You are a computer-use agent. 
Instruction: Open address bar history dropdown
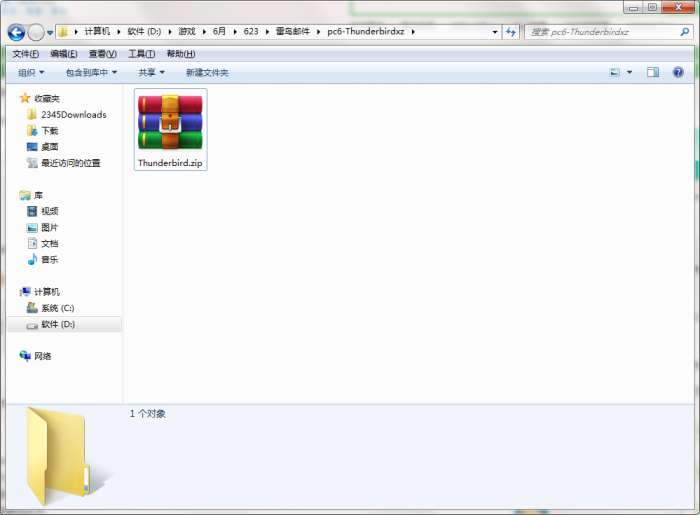[495, 32]
